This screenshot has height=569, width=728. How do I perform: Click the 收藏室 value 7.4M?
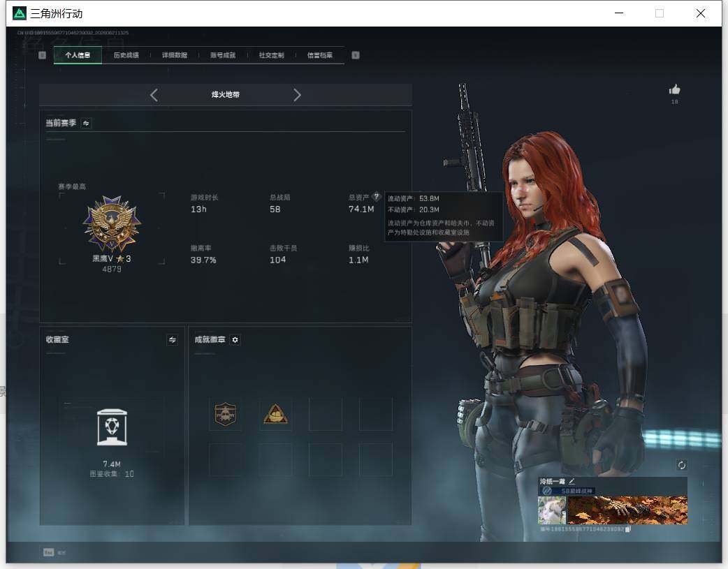(112, 464)
